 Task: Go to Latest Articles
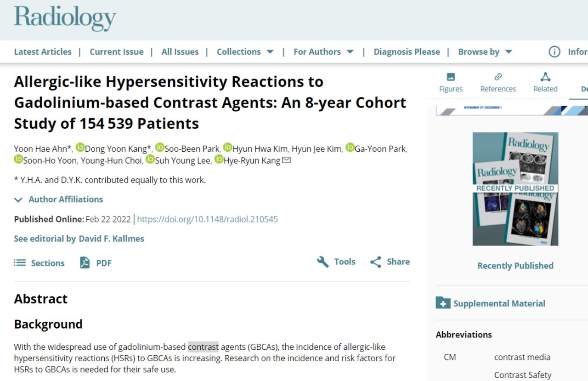[x=43, y=52]
